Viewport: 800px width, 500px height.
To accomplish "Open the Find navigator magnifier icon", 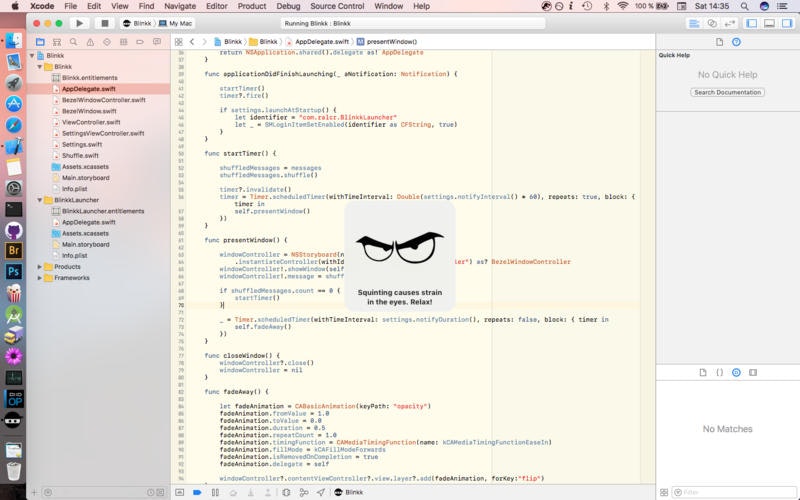I will (x=73, y=42).
